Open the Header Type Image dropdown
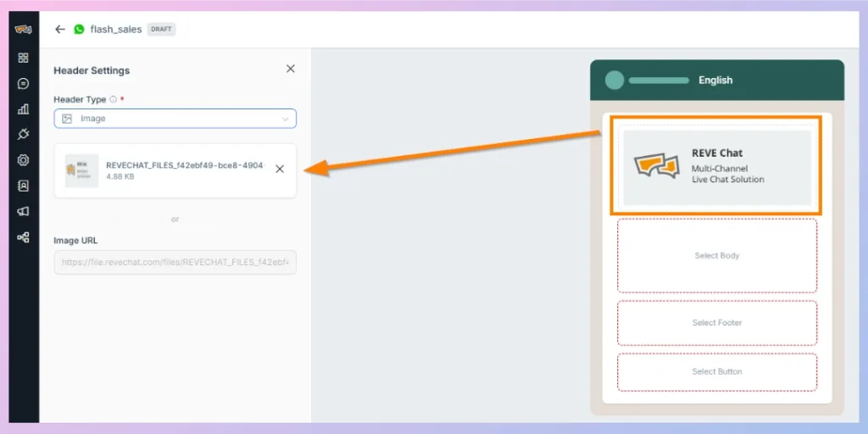The width and height of the screenshot is (868, 434). (175, 119)
